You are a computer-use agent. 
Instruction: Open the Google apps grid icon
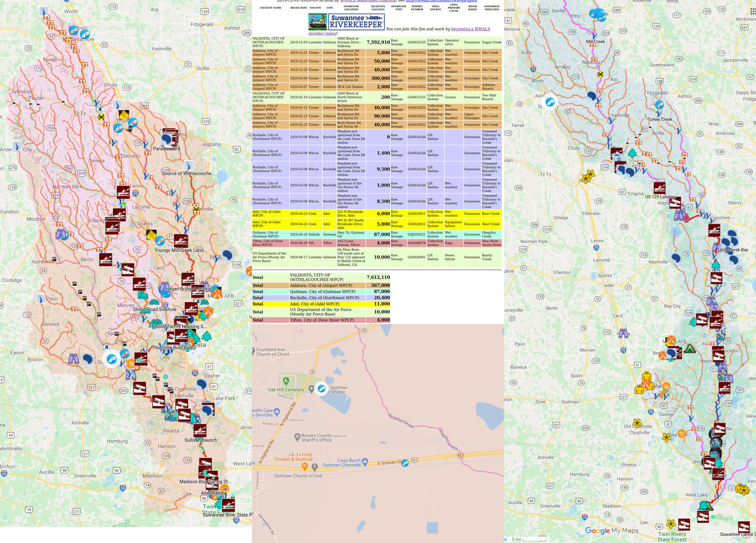pos(753,12)
